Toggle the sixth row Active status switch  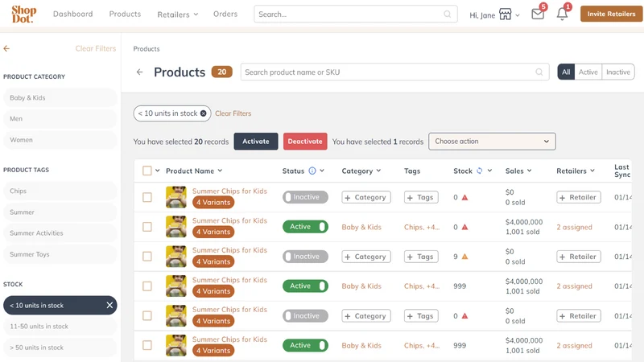pos(305,345)
